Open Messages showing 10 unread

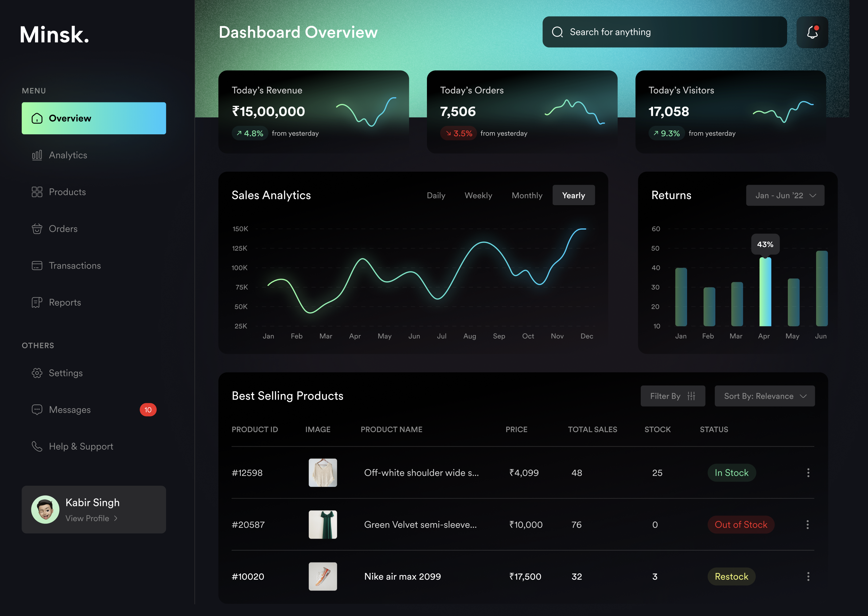[x=69, y=410]
